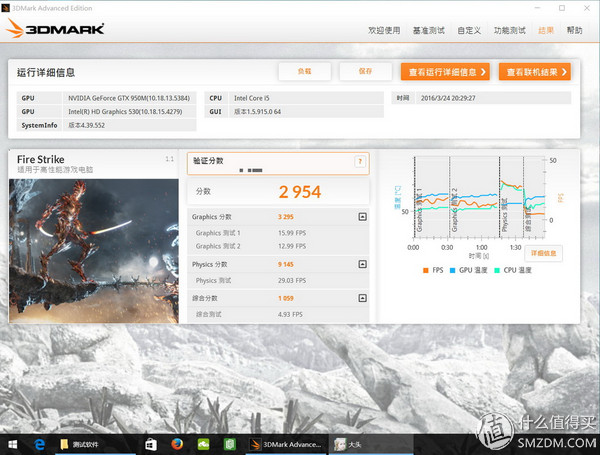Select the 结果 tab
600x455 pixels.
pos(546,31)
